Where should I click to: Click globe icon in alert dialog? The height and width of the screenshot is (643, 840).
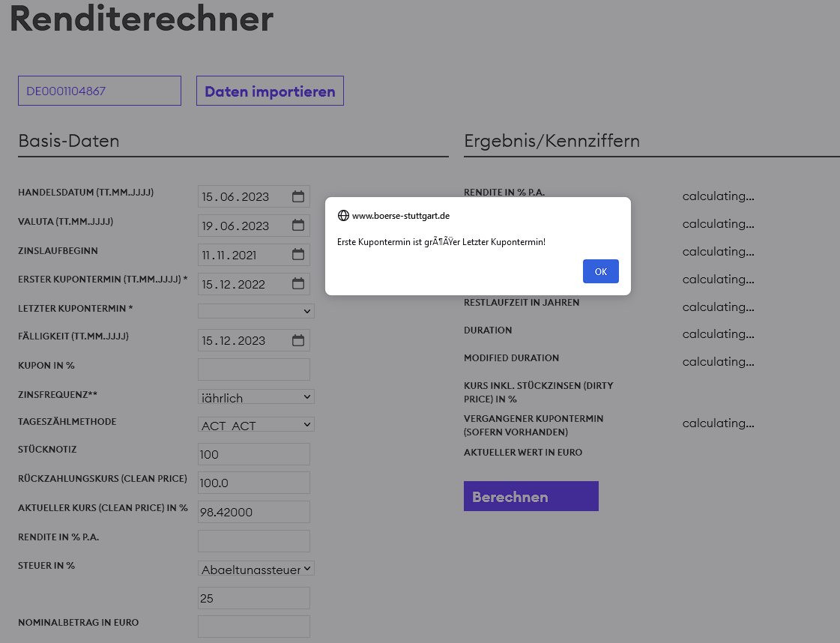pyautogui.click(x=343, y=216)
